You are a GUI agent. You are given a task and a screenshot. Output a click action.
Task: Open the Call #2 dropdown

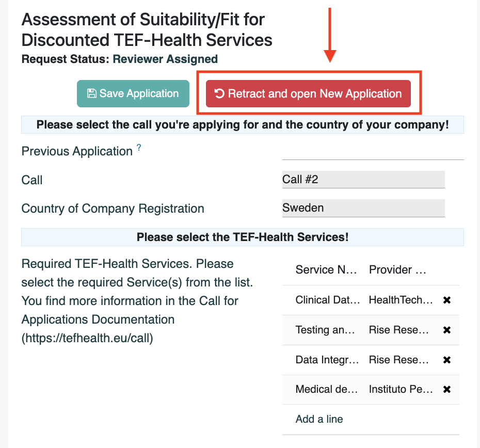pos(363,180)
